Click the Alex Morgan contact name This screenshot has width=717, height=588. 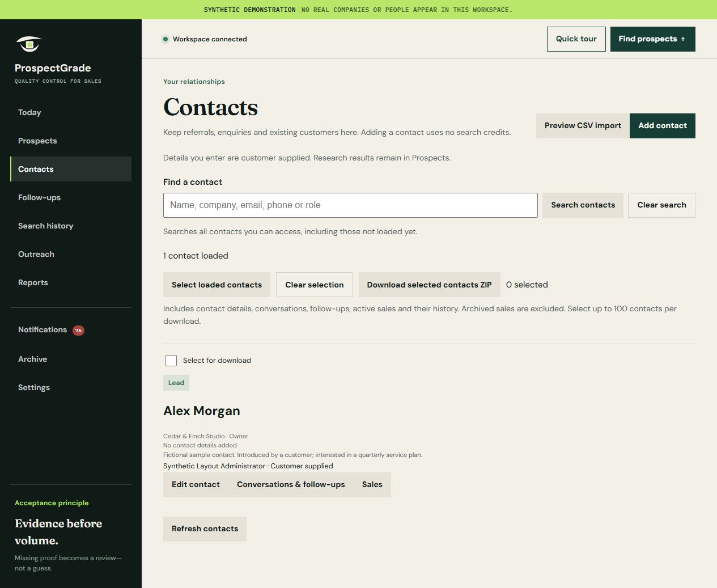[x=202, y=411]
